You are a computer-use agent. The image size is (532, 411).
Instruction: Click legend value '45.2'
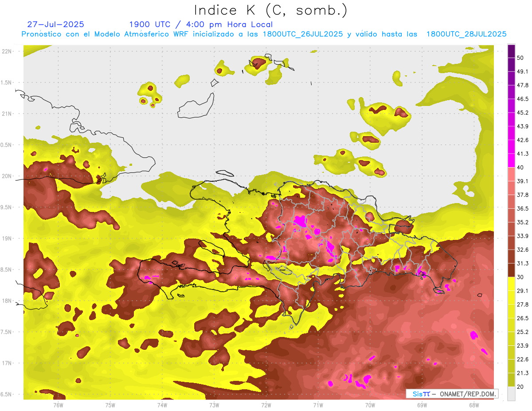(523, 113)
